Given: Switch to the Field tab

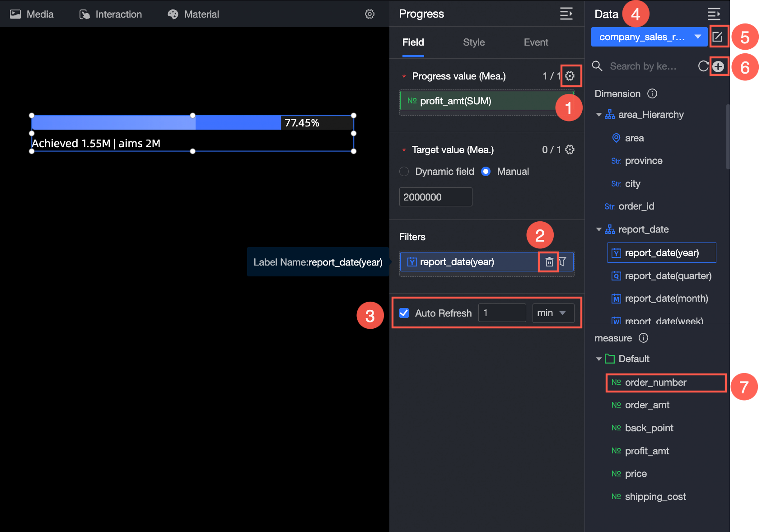Looking at the screenshot, I should pyautogui.click(x=413, y=42).
